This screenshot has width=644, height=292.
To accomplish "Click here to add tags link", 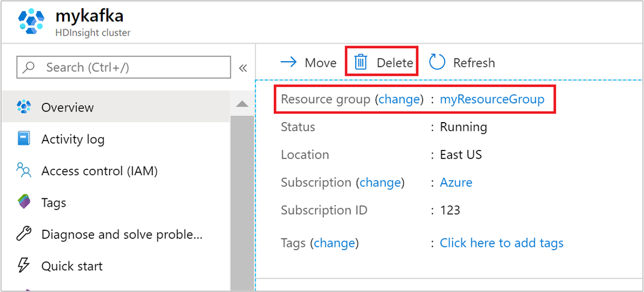I will point(501,243).
